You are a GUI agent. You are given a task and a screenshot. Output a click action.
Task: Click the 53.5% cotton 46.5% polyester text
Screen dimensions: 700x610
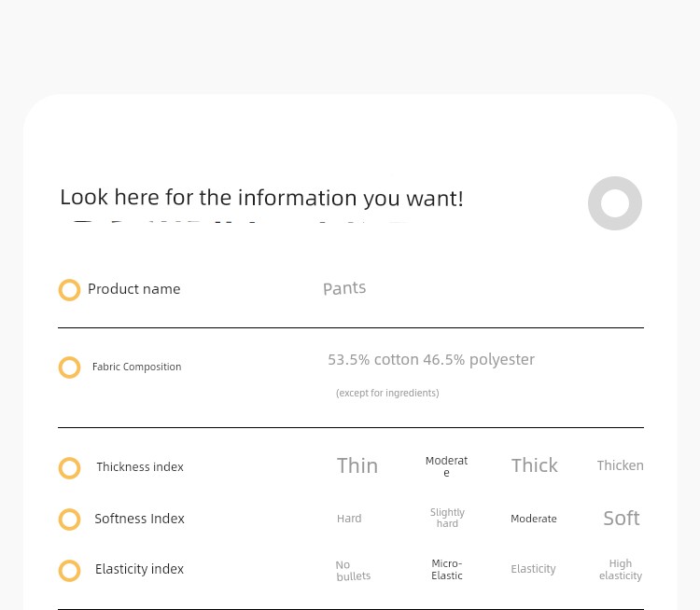[x=431, y=360]
